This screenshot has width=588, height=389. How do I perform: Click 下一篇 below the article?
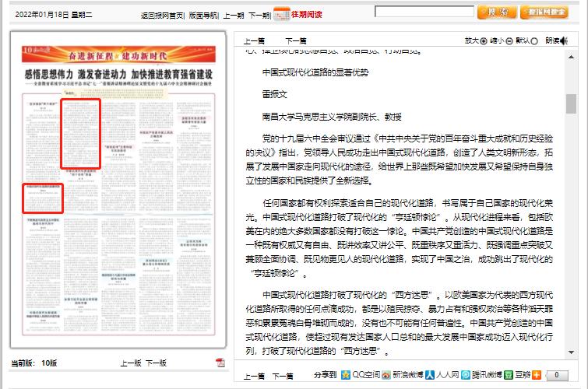[283, 376]
